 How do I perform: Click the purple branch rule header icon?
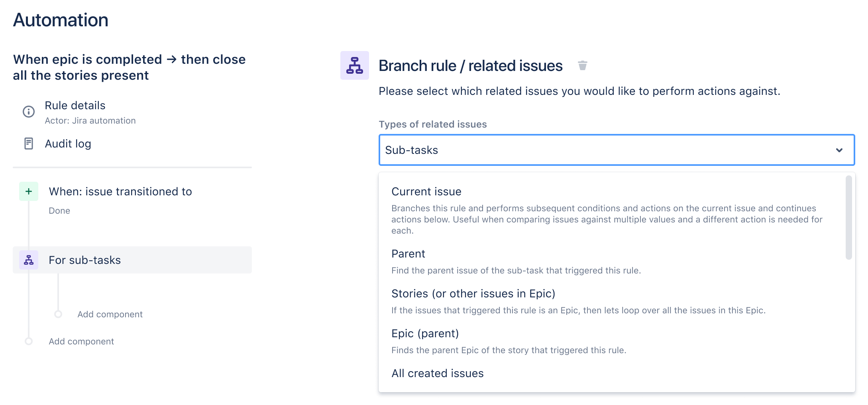pos(354,65)
